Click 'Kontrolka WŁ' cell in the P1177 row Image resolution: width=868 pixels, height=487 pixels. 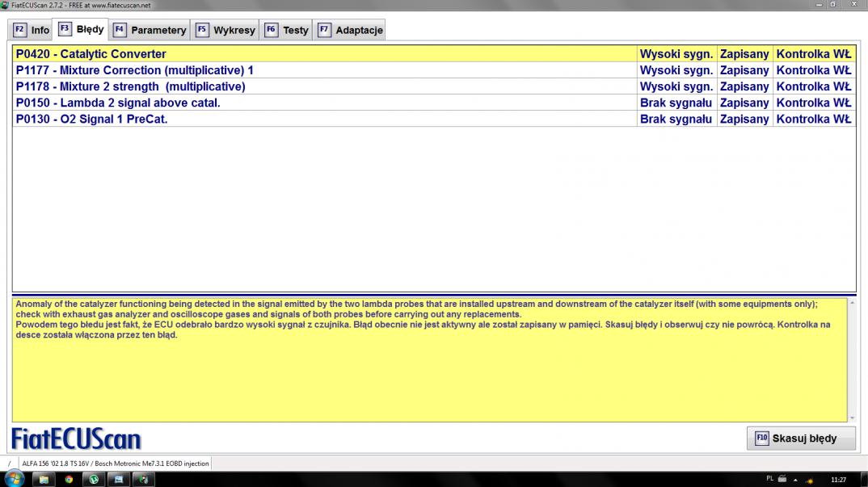(815, 70)
